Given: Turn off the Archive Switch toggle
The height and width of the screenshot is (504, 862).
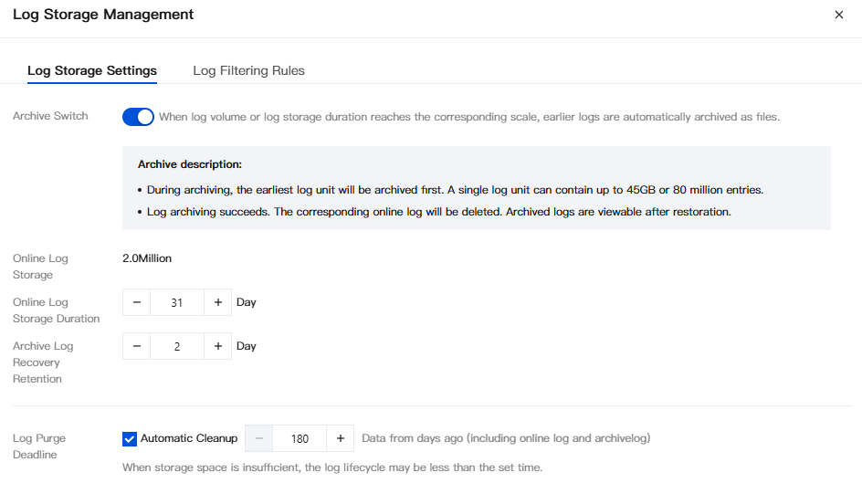Looking at the screenshot, I should [x=138, y=117].
